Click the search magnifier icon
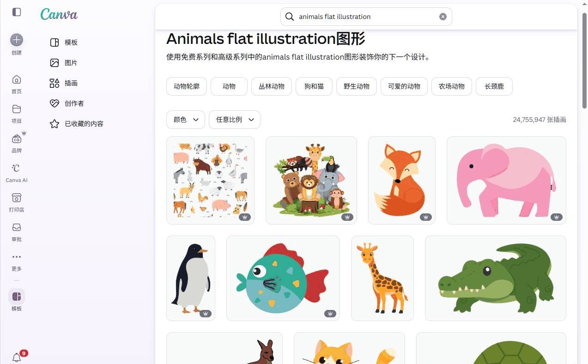This screenshot has width=588, height=364. (x=290, y=17)
